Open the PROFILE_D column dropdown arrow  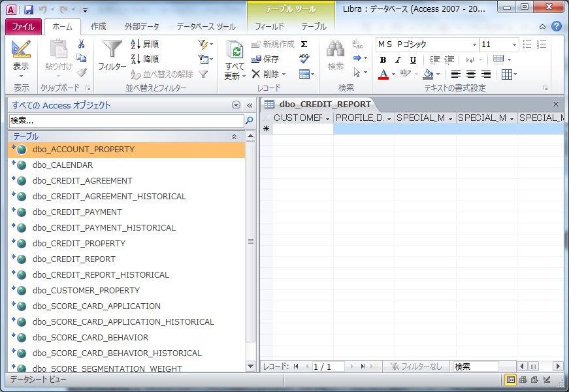[x=389, y=119]
